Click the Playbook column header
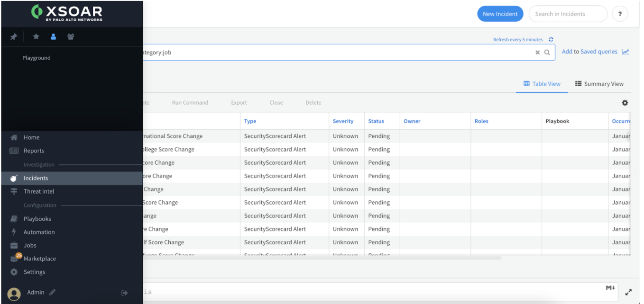This screenshot has width=644, height=304. (x=557, y=121)
